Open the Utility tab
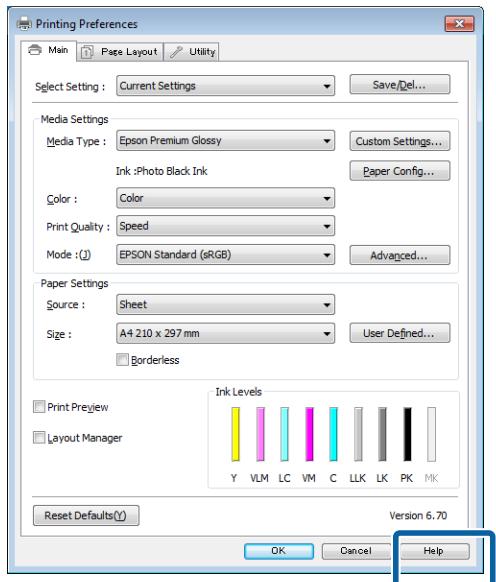 coord(192,52)
